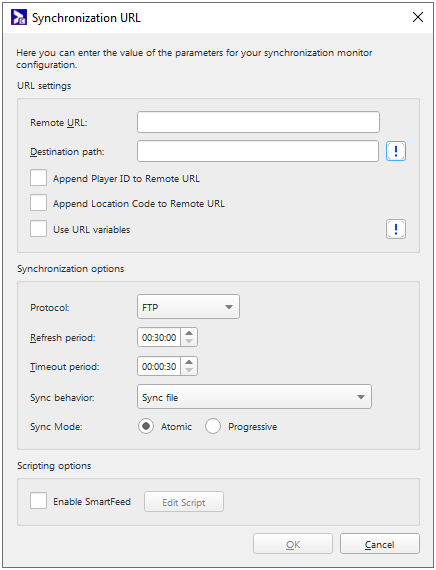Select the Progressive sync mode

tap(213, 426)
